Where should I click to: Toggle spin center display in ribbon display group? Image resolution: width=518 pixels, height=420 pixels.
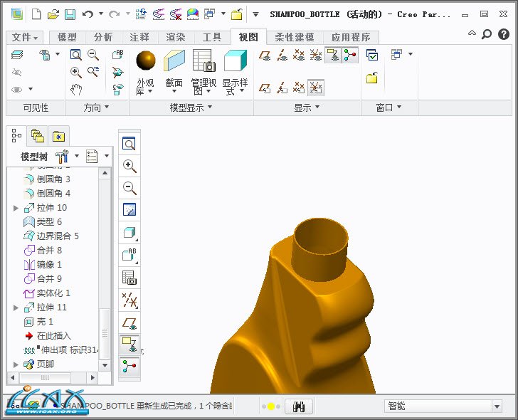(349, 56)
